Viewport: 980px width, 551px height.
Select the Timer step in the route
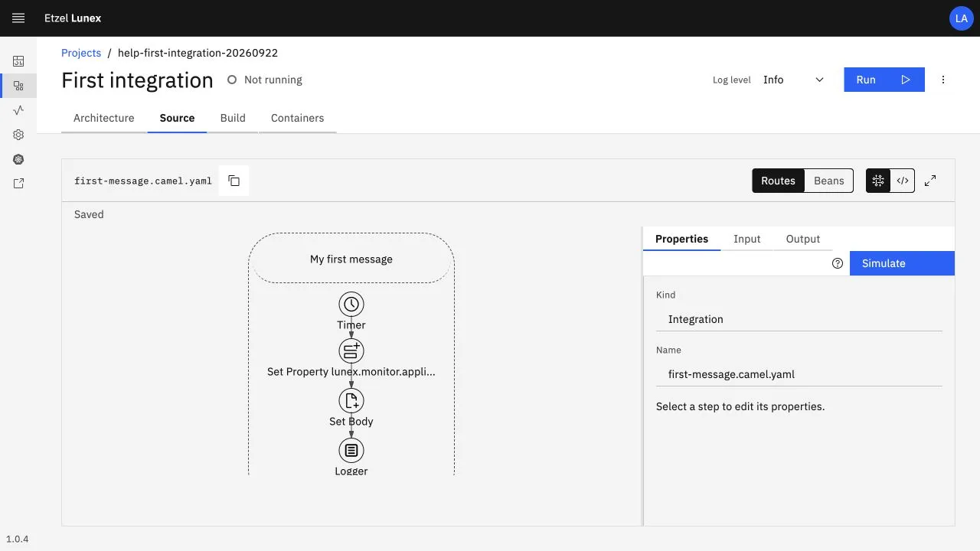(351, 304)
